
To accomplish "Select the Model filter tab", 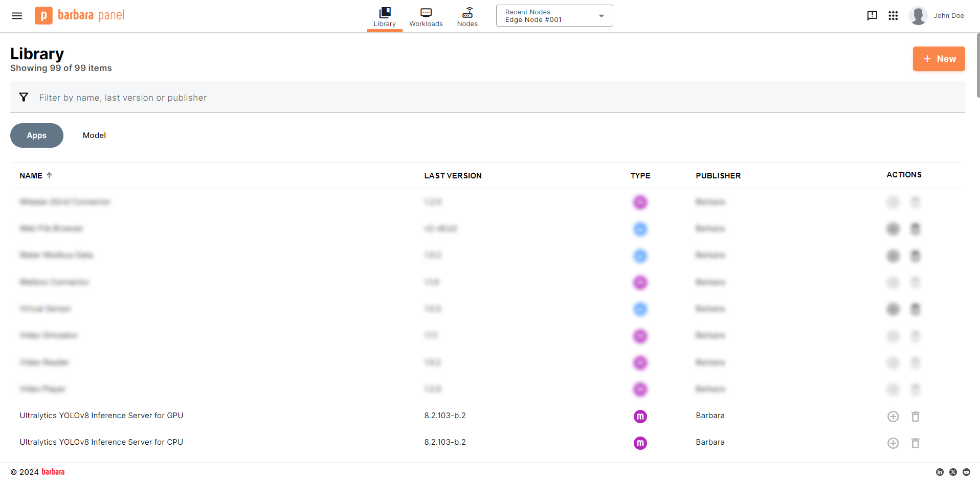I will [x=94, y=135].
